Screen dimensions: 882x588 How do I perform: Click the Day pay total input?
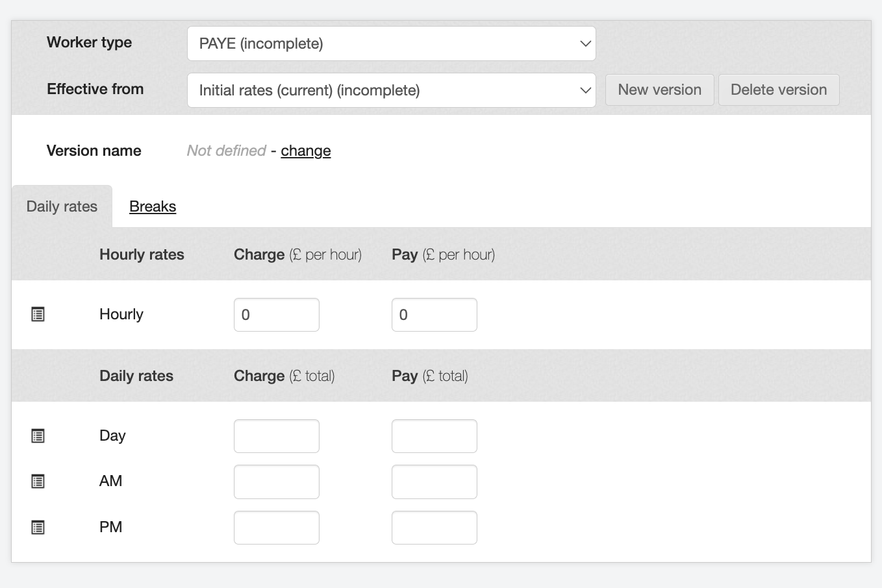pos(434,436)
